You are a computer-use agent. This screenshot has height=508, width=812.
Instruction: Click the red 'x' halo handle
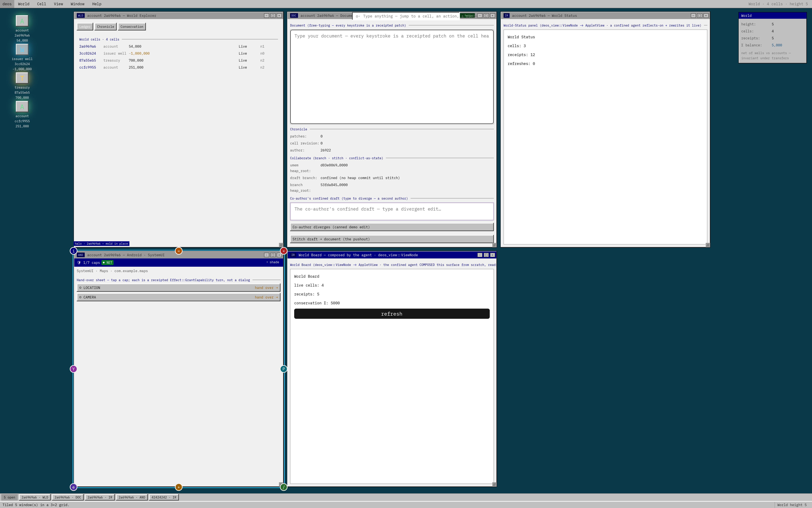pos(284,251)
